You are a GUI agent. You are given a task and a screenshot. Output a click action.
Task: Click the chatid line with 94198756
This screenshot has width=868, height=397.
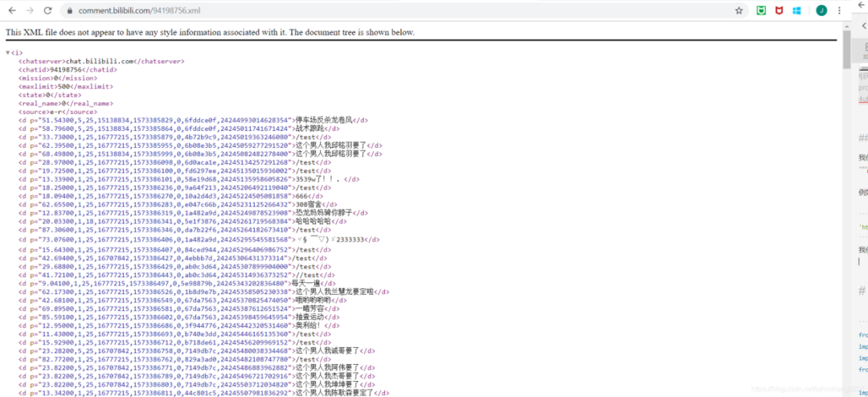(68, 70)
